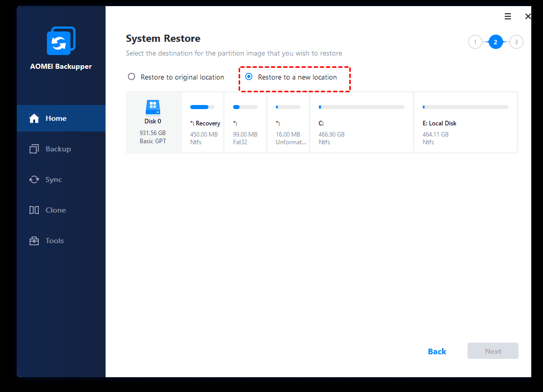Go Back to the previous step
Screen dimensions: 543x392
(x=437, y=352)
